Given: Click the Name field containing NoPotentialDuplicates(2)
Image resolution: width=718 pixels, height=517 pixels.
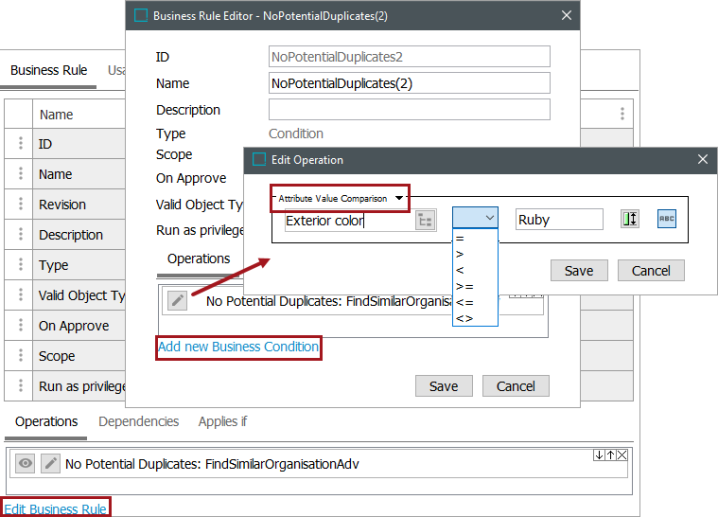Looking at the screenshot, I should pos(409,83).
